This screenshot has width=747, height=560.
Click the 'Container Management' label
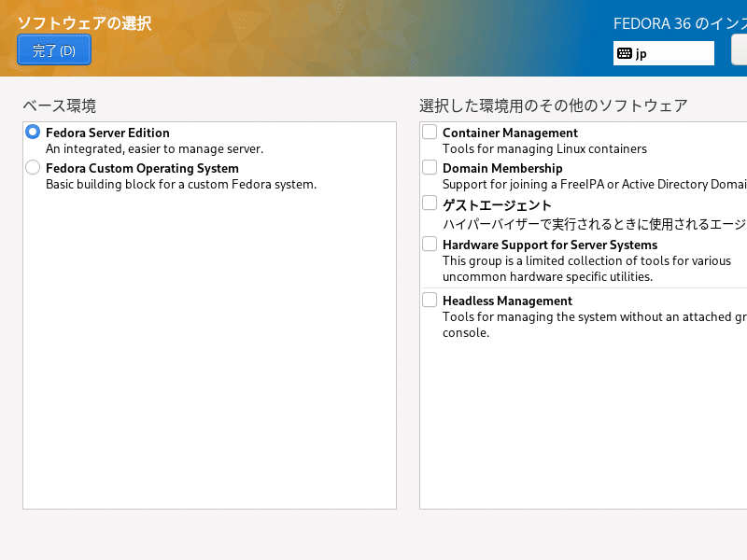(x=510, y=133)
